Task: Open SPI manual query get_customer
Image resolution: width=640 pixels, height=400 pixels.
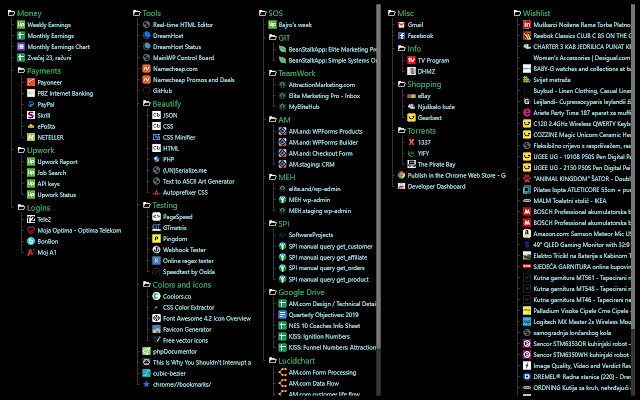Action: pyautogui.click(x=330, y=247)
